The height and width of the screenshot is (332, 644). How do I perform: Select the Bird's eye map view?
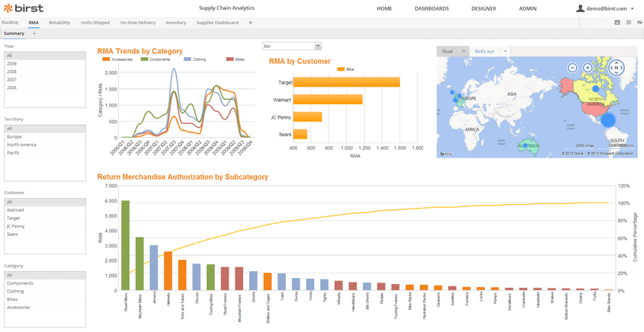click(x=484, y=51)
